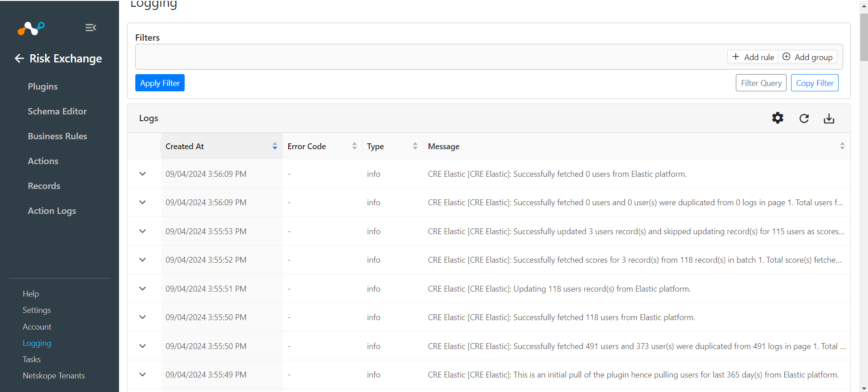Image resolution: width=868 pixels, height=392 pixels.
Task: Go to Account page
Action: coord(37,327)
